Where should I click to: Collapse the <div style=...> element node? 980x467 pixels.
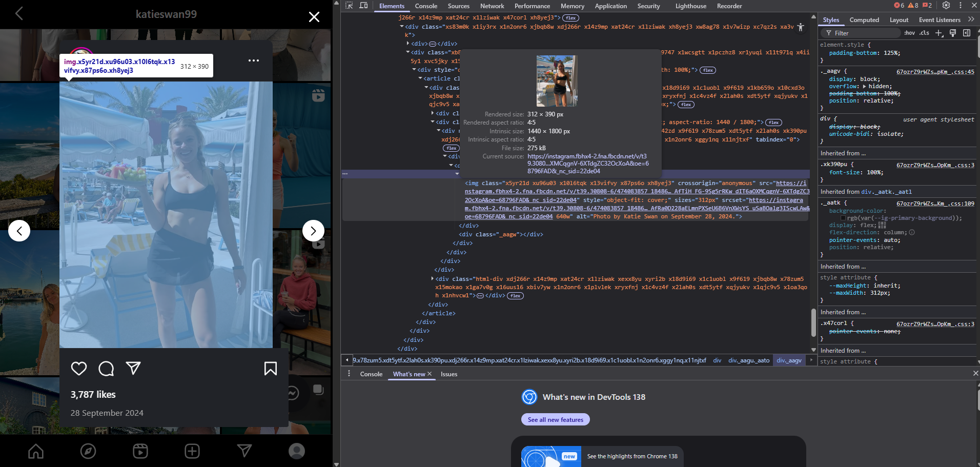click(x=414, y=70)
